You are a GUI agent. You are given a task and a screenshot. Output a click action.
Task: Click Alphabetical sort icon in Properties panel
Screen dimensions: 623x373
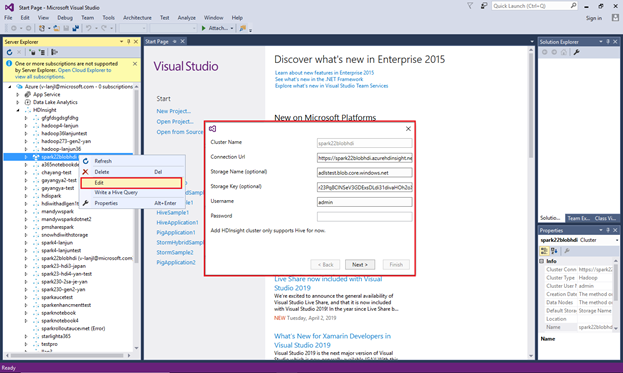(554, 251)
